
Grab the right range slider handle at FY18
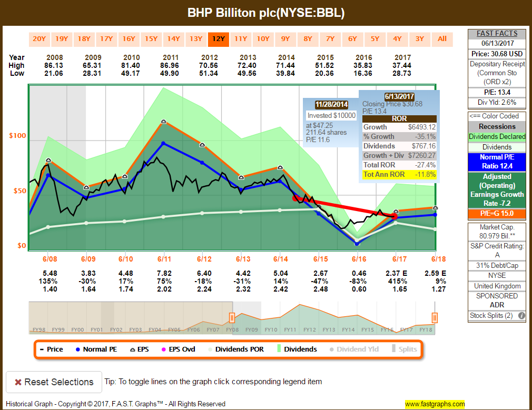click(x=435, y=318)
